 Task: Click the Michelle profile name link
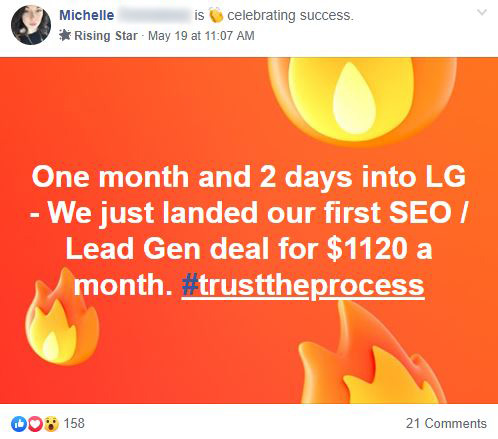[87, 15]
